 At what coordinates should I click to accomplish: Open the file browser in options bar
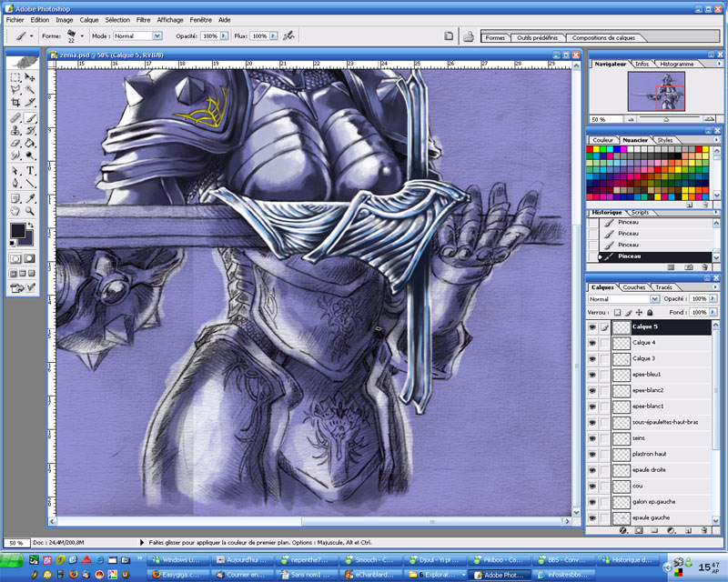(x=469, y=36)
